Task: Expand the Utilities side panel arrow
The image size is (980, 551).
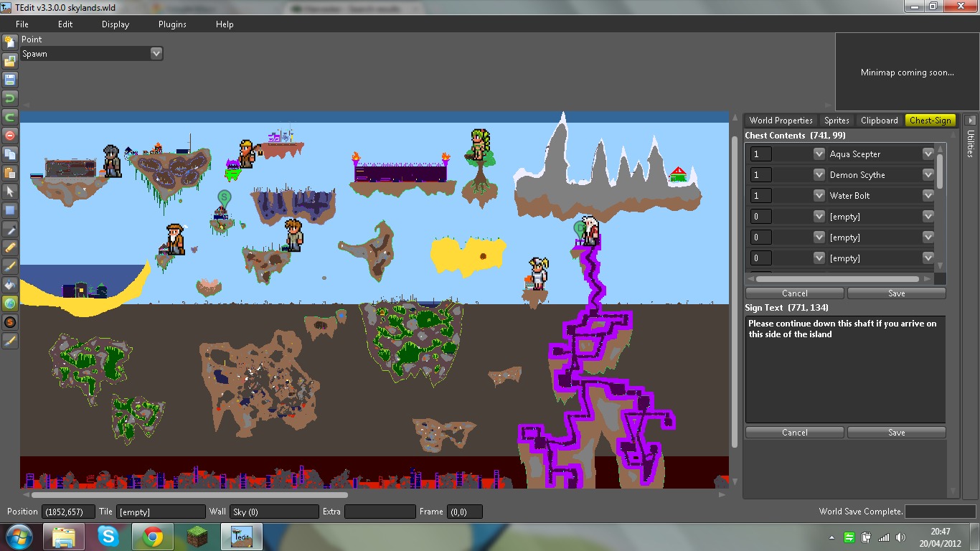Action: [x=970, y=121]
